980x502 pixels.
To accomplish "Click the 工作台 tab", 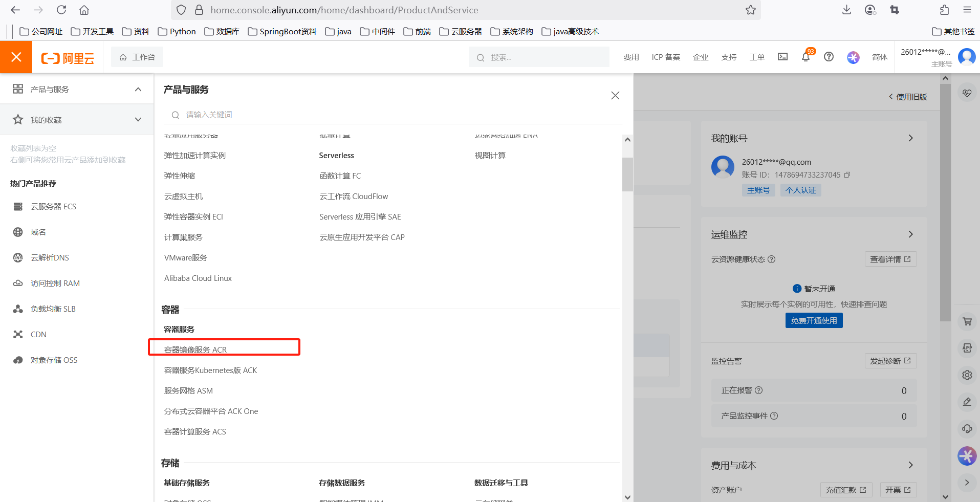I will [137, 57].
